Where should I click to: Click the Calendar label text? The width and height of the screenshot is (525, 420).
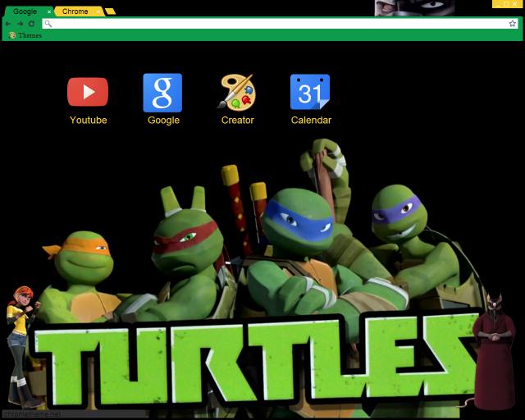311,121
